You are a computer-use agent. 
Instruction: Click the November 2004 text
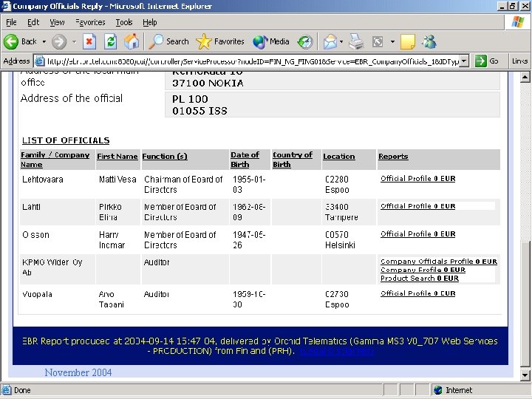[x=78, y=372]
